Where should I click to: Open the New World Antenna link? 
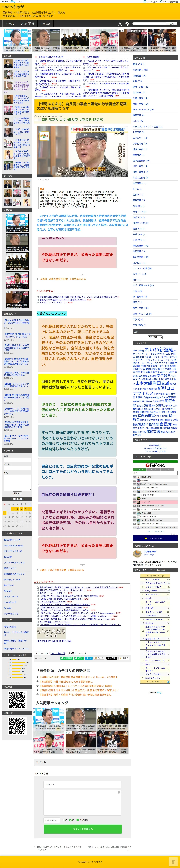coord(13,546)
